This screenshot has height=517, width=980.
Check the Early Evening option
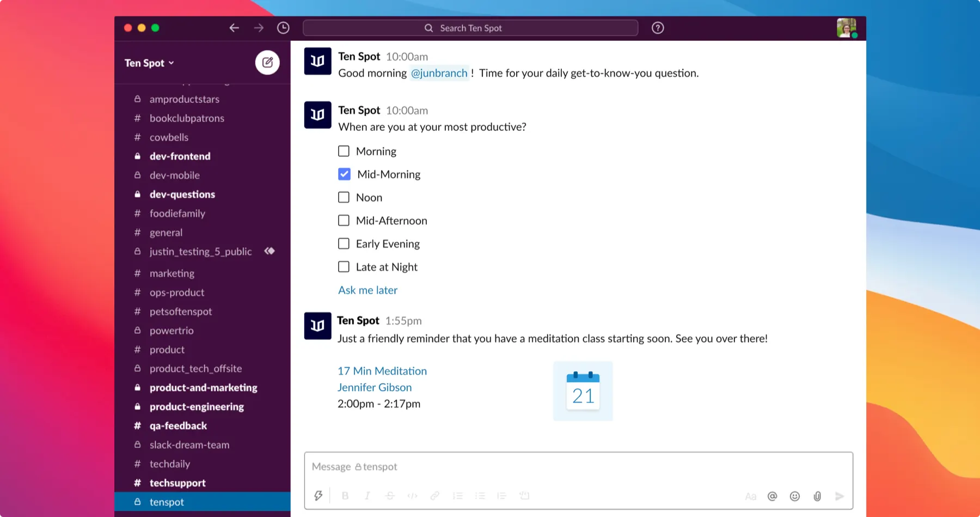(x=344, y=244)
